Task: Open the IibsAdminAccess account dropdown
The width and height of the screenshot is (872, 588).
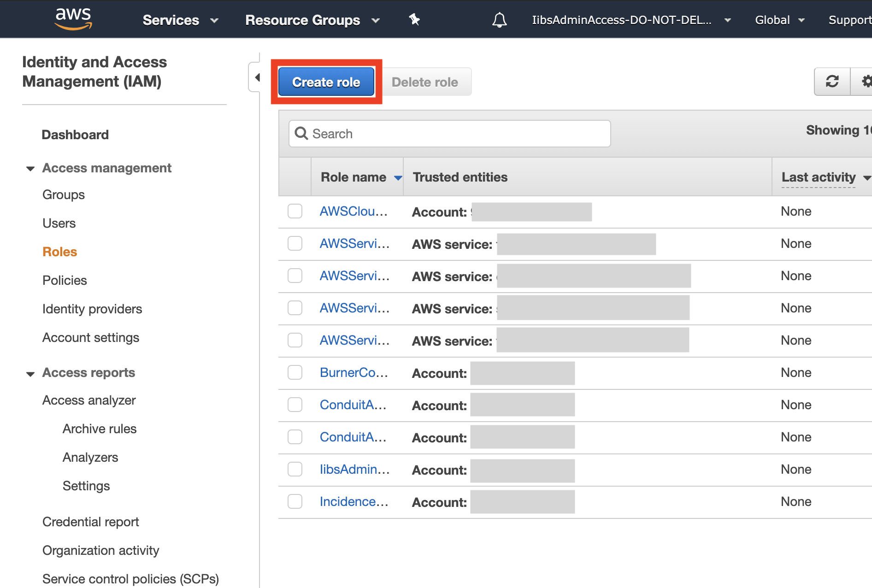Action: (x=631, y=20)
